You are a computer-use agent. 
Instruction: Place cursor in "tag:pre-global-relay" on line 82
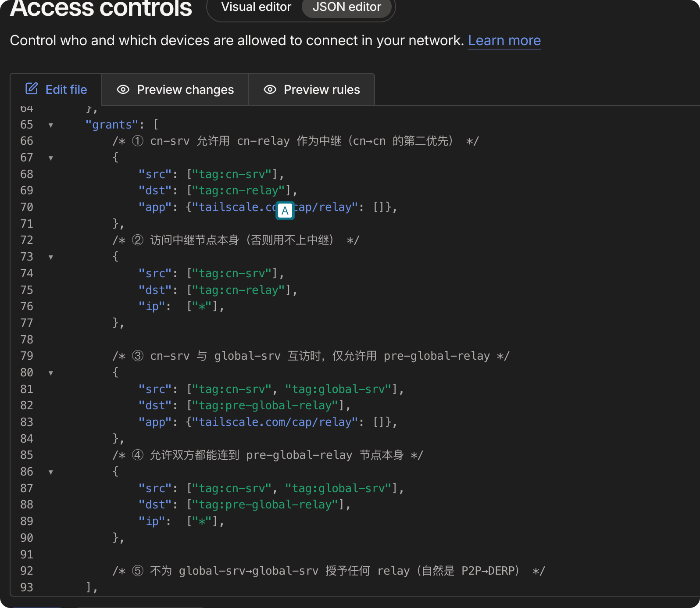pos(265,406)
